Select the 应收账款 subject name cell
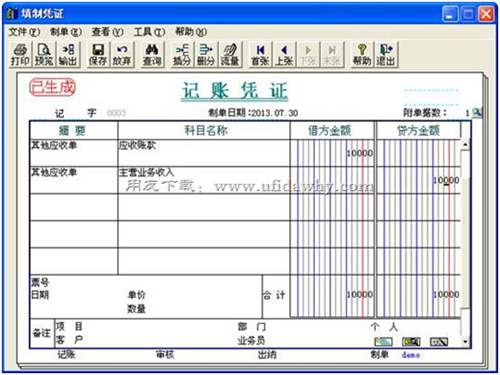The image size is (500, 375). click(x=204, y=153)
